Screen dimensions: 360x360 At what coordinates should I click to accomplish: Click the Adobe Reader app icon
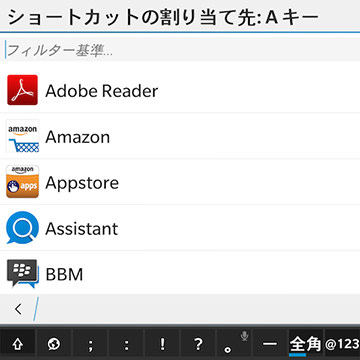22,90
